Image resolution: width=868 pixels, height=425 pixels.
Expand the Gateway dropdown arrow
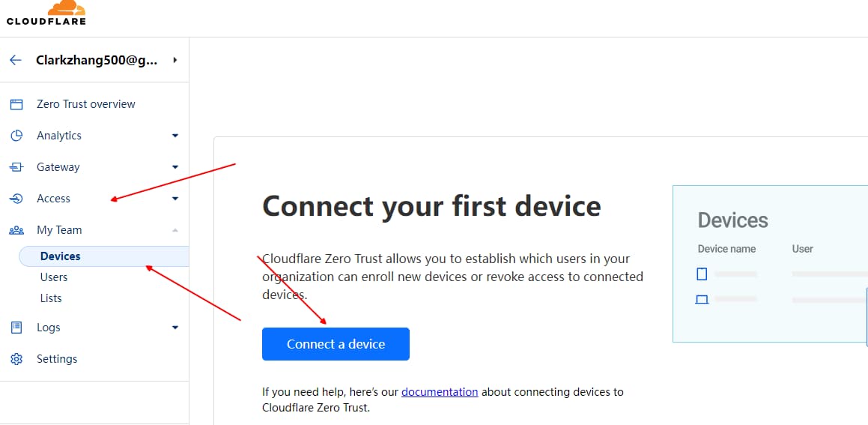pyautogui.click(x=175, y=167)
